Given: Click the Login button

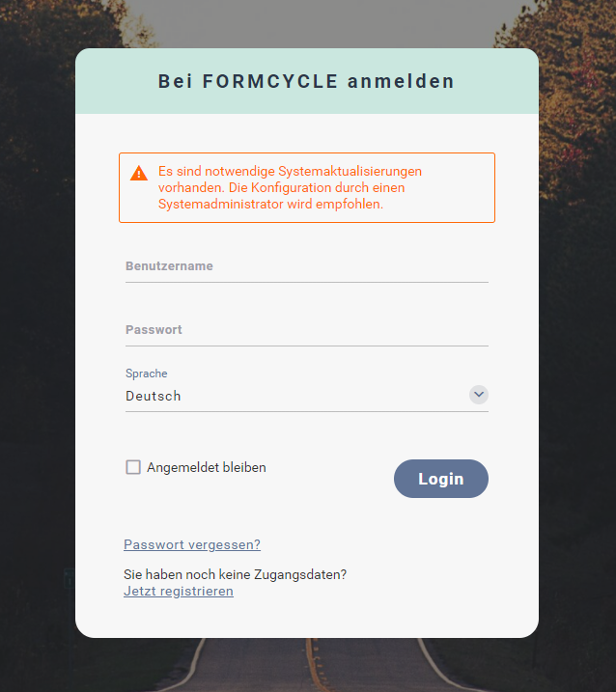Looking at the screenshot, I should coord(440,479).
